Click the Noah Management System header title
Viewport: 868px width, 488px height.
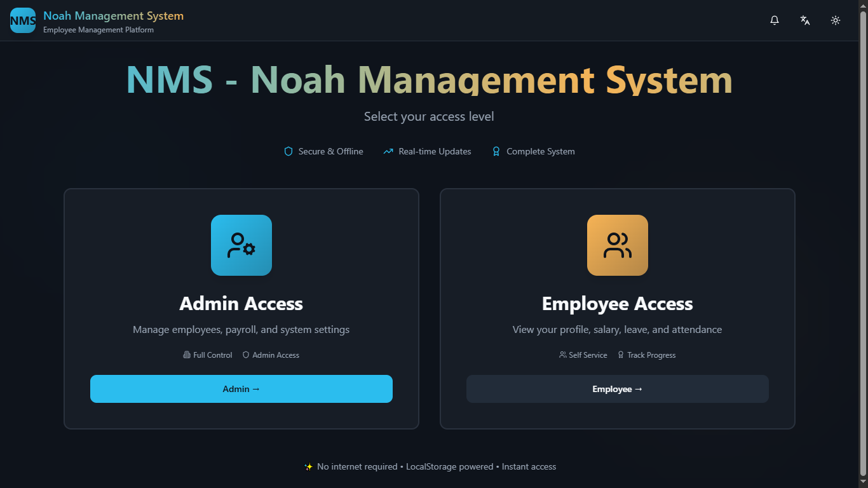[113, 16]
